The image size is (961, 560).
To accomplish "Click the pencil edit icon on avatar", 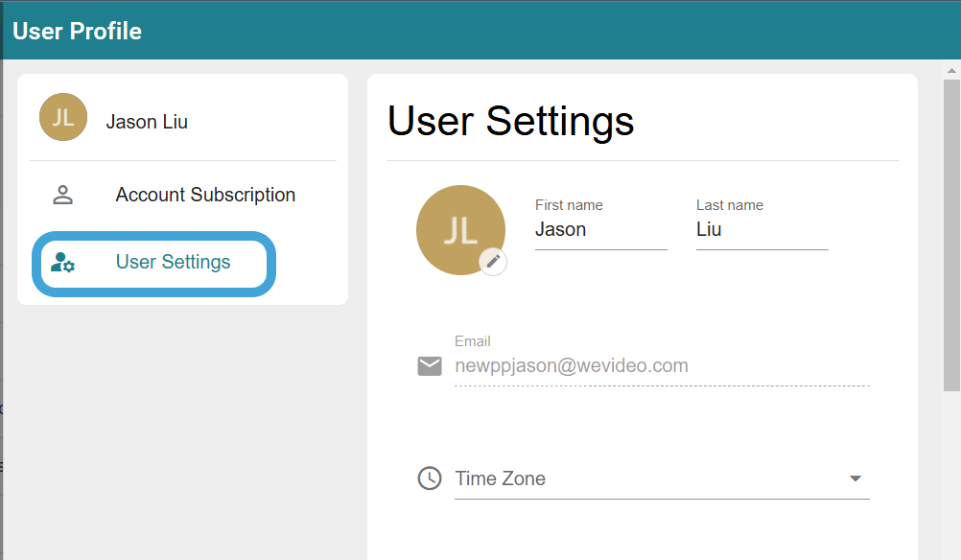I will (x=493, y=262).
